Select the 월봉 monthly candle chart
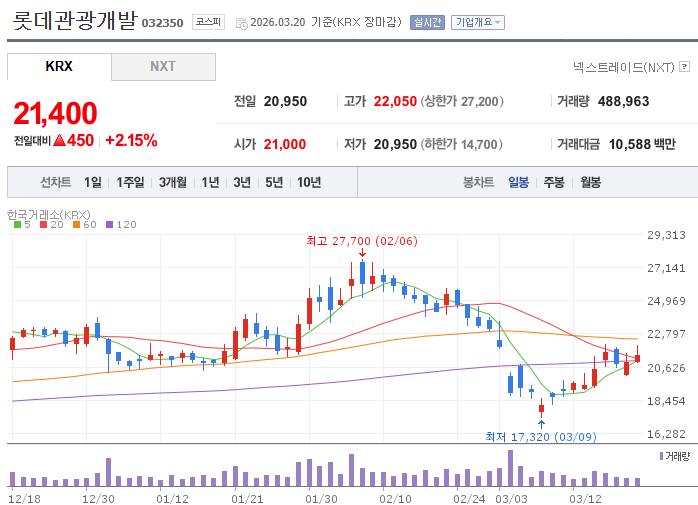Image resolution: width=698 pixels, height=505 pixels. pyautogui.click(x=591, y=182)
